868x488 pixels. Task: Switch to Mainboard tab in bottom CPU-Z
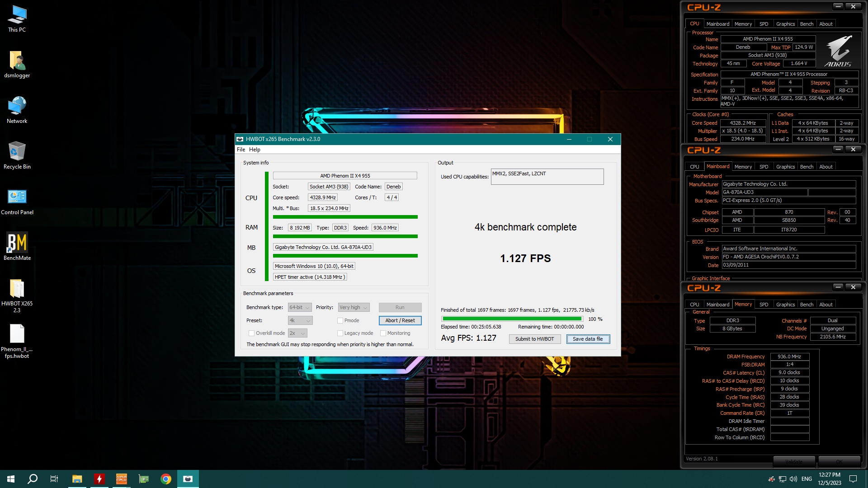click(717, 305)
